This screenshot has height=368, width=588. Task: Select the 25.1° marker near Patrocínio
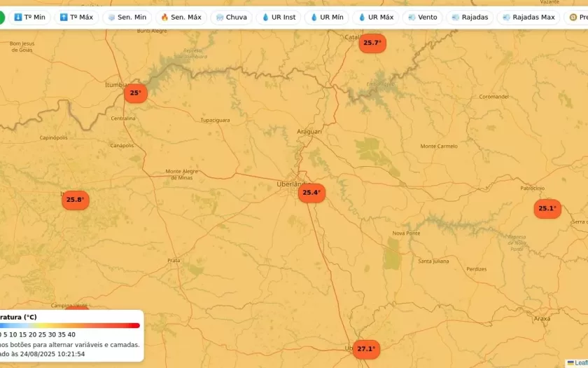click(547, 208)
